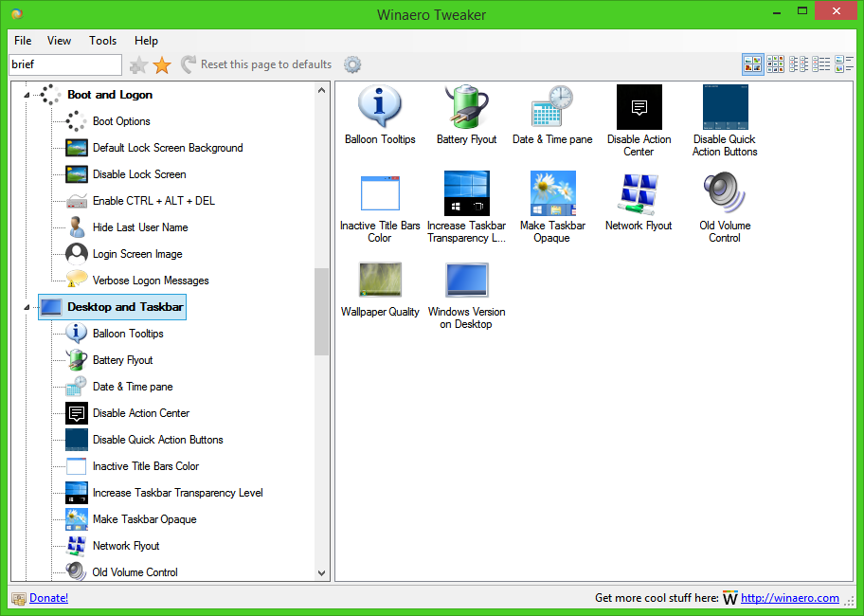Switch to tile view mode

(x=843, y=64)
